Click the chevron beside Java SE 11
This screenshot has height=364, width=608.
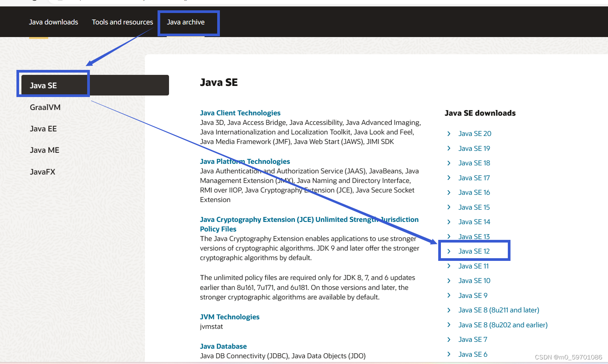pyautogui.click(x=449, y=266)
